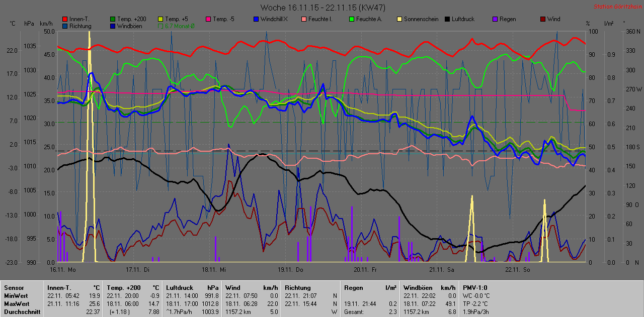Click the Temp. +200 minimum value '-0.9'
Image resolution: width=644 pixels, height=317 pixels.
click(x=153, y=296)
